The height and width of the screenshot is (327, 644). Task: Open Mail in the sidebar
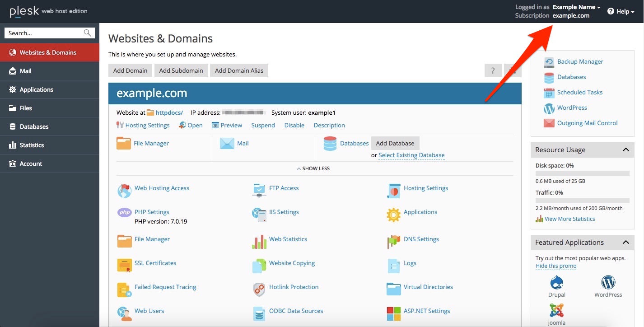pos(50,71)
